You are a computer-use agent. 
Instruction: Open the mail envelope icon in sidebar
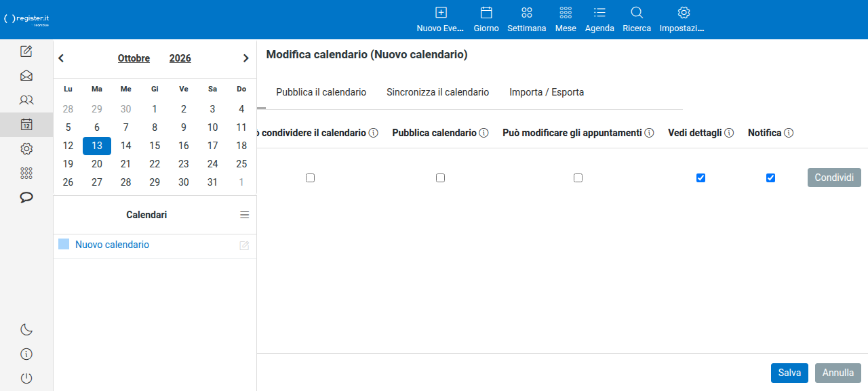click(26, 76)
